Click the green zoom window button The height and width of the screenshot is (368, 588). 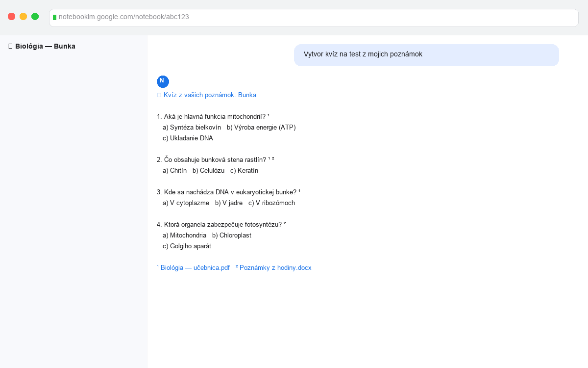[35, 16]
